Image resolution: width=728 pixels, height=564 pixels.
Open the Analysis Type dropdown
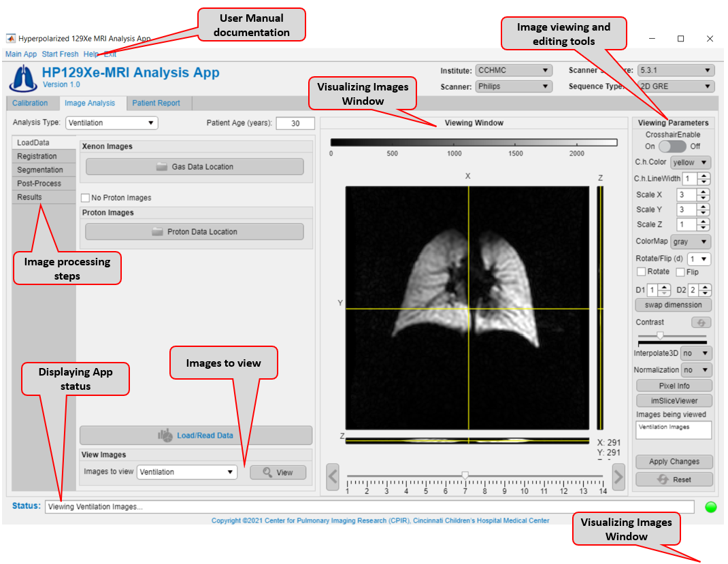[x=112, y=123]
